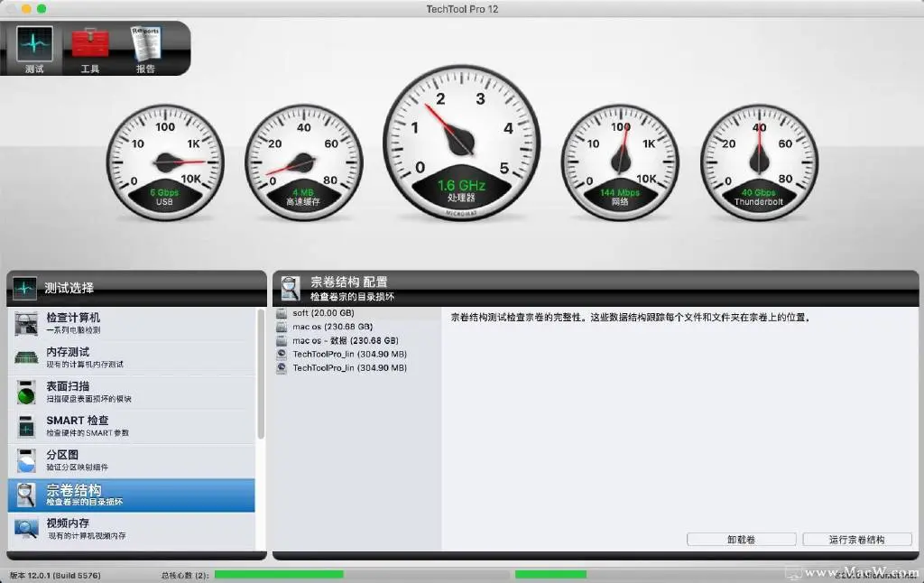Select volume mac os - 数据 (230.68 GB)
Viewport: 924px width, 583px height.
[357, 341]
